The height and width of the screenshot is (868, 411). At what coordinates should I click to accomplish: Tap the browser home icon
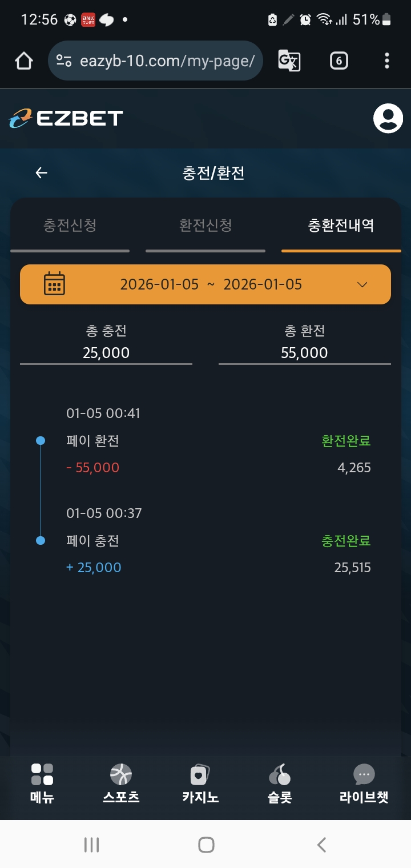24,61
